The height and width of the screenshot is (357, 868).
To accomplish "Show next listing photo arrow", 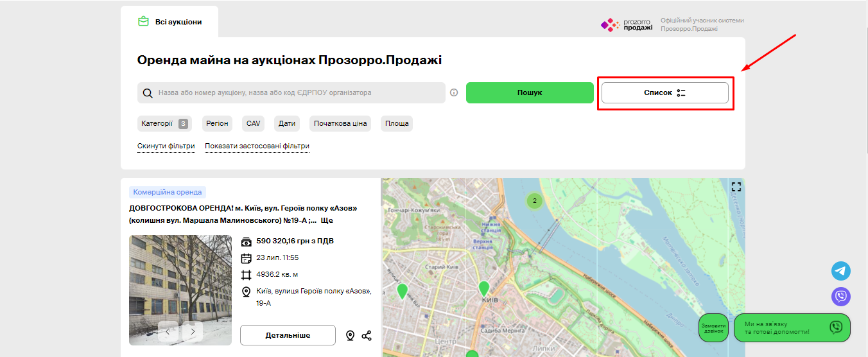I will [x=192, y=331].
